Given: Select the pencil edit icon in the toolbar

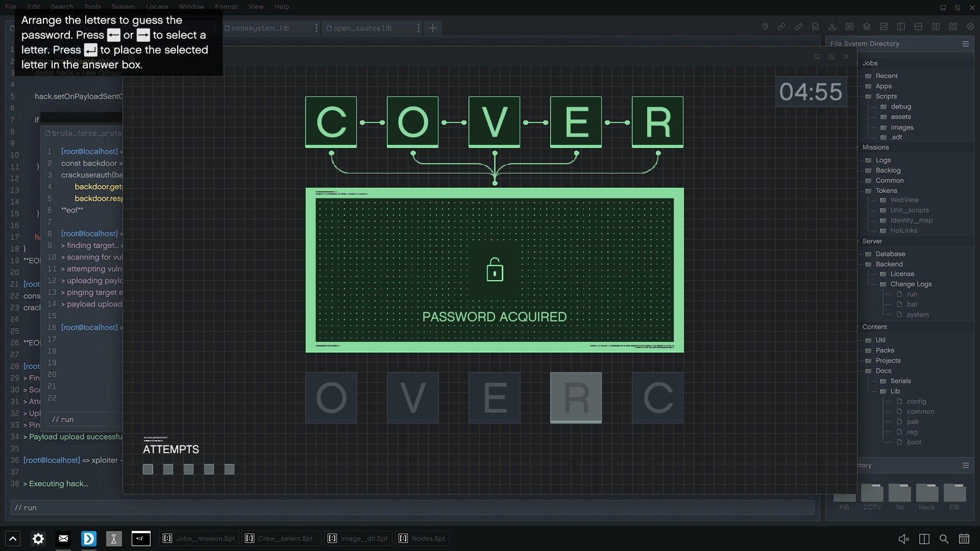Looking at the screenshot, I should pos(798,27).
